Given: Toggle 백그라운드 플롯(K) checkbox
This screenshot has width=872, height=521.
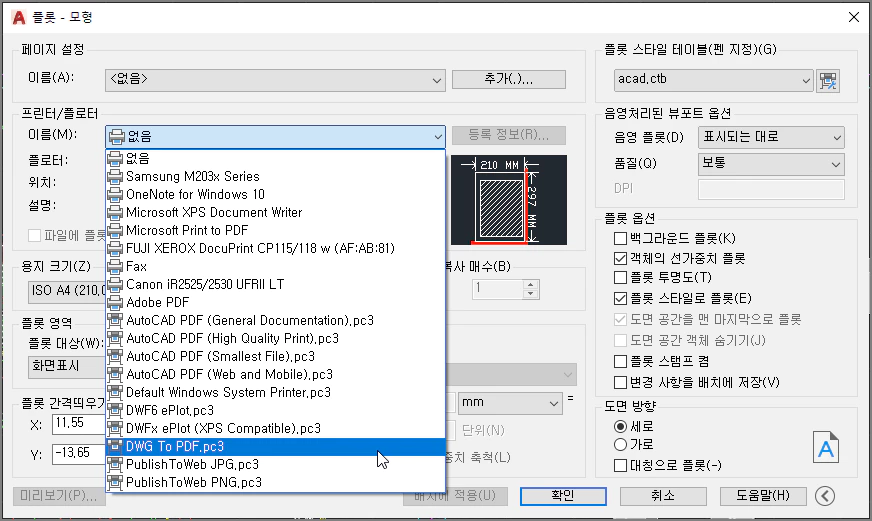Looking at the screenshot, I should click(x=620, y=239).
